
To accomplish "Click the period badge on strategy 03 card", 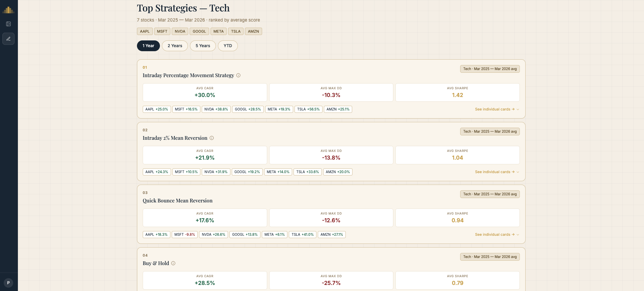I will pos(490,194).
